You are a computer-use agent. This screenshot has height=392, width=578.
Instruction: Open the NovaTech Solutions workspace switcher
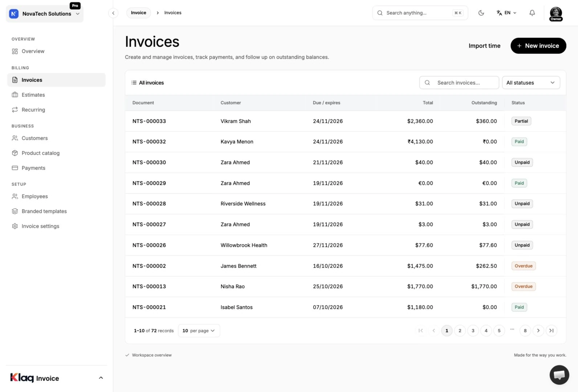pos(45,14)
